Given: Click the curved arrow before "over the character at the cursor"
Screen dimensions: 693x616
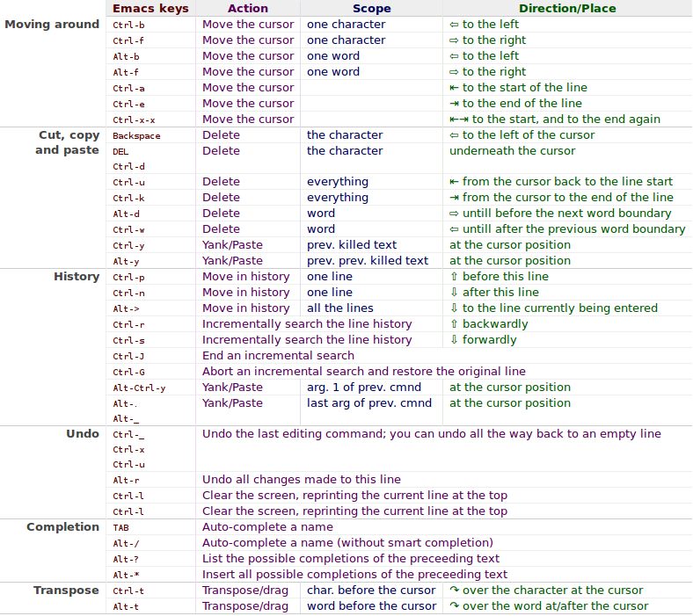Looking at the screenshot, I should point(455,591).
